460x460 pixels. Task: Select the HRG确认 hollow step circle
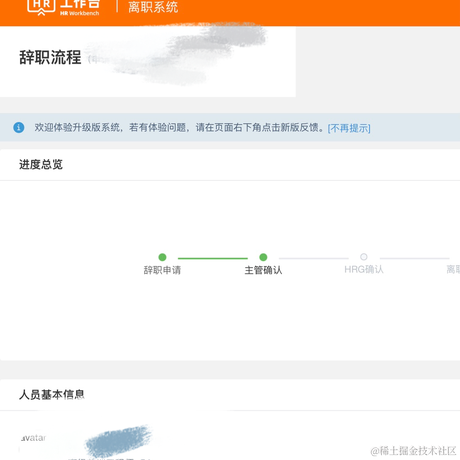click(364, 257)
